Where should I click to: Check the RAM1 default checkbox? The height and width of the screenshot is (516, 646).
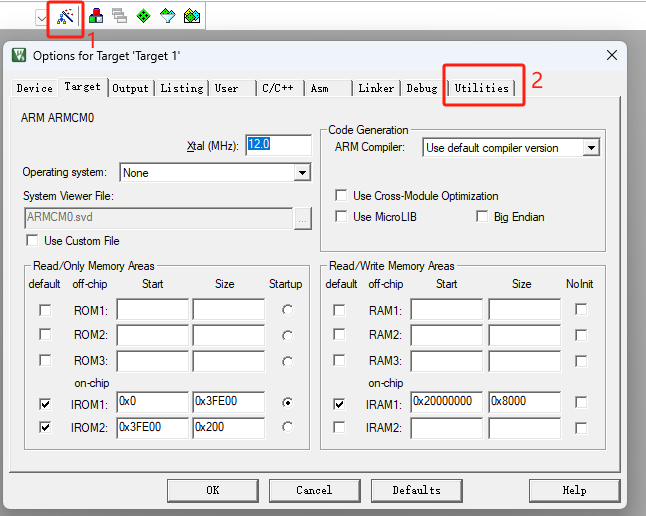pyautogui.click(x=339, y=310)
